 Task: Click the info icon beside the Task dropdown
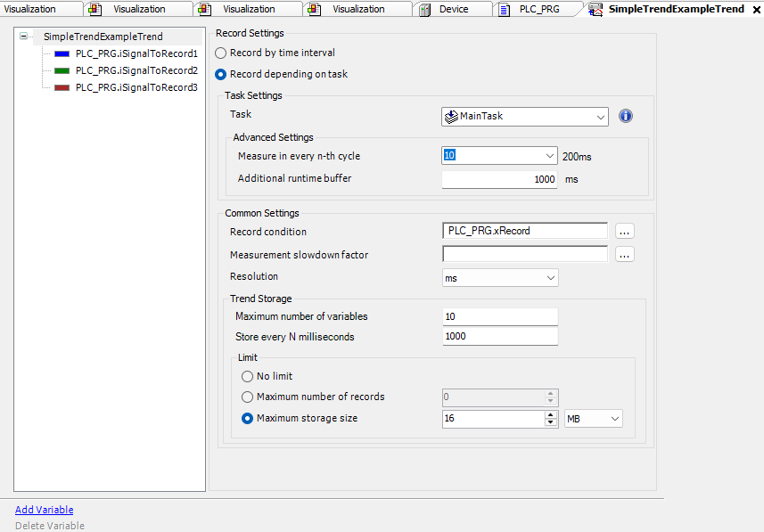(x=625, y=116)
